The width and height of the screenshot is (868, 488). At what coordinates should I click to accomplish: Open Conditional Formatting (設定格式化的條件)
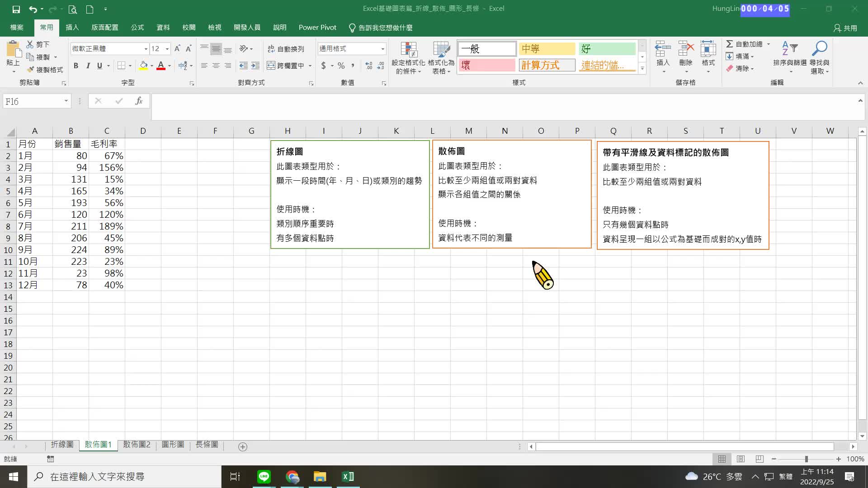point(408,58)
